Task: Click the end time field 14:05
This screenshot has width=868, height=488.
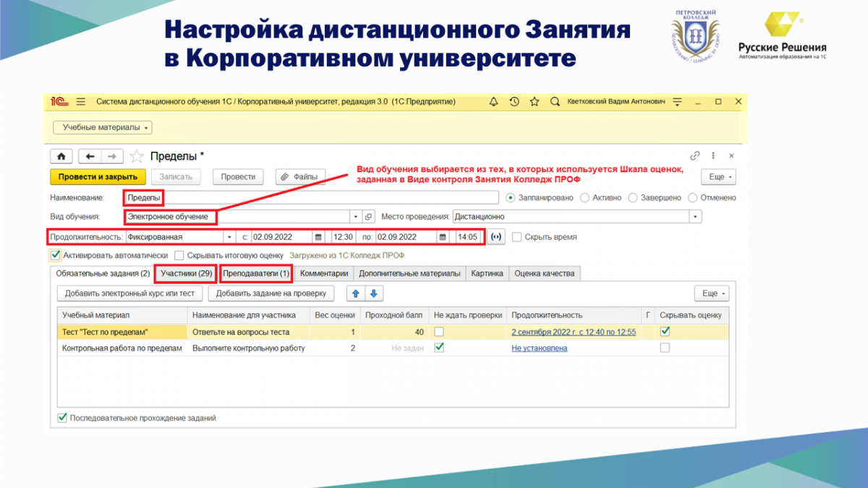Action: (469, 236)
